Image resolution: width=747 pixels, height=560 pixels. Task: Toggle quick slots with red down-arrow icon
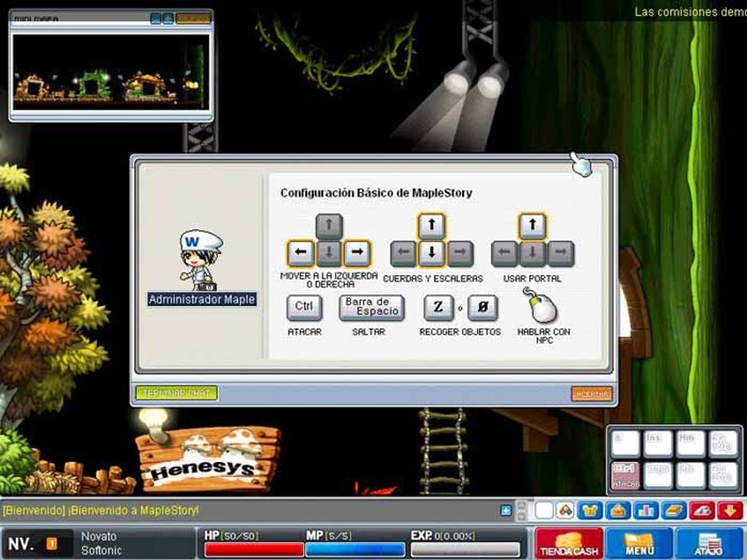pos(730,510)
